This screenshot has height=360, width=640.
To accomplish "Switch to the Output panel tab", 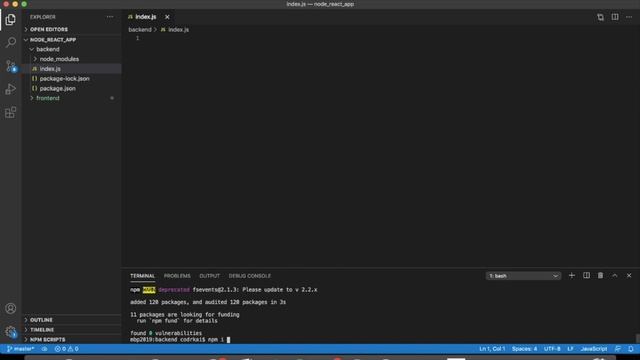I will click(x=209, y=276).
